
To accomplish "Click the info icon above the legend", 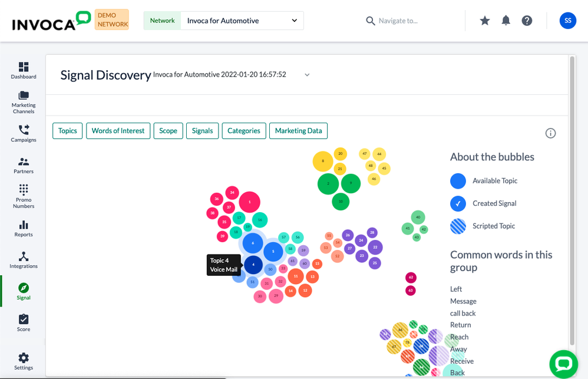I will tap(550, 133).
